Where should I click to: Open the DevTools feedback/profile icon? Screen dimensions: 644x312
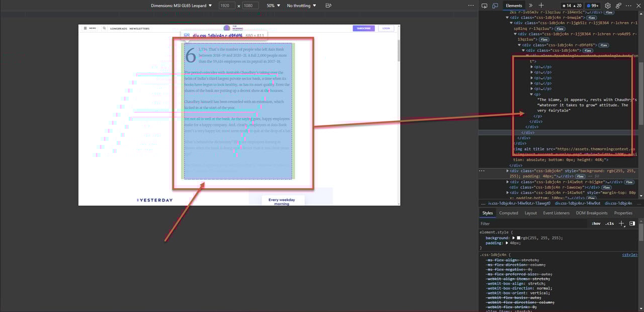(x=618, y=6)
